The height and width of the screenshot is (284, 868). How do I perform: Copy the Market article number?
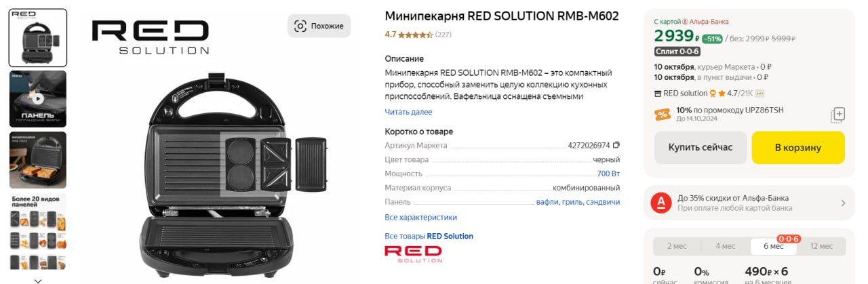(616, 145)
